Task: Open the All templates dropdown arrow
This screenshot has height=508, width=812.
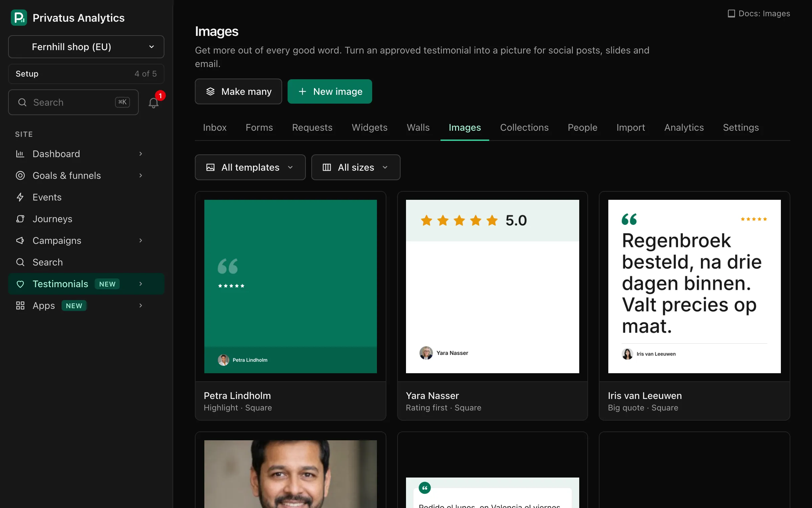Action: coord(290,167)
